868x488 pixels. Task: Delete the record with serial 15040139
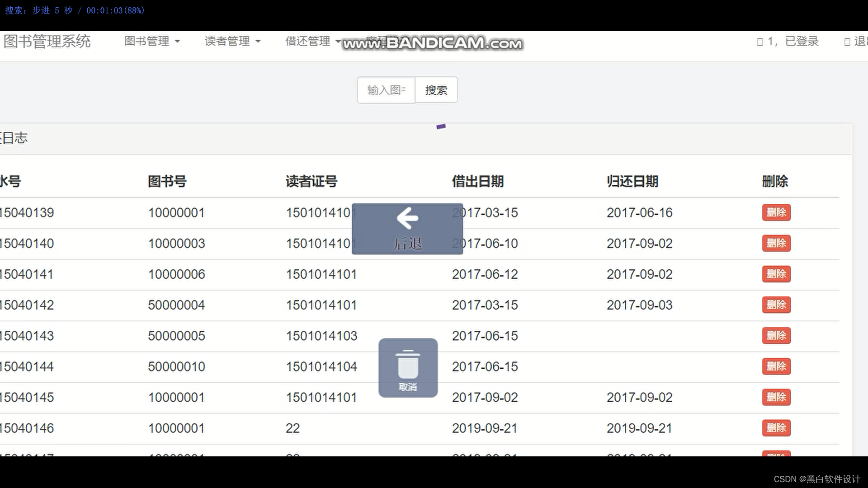(x=776, y=212)
